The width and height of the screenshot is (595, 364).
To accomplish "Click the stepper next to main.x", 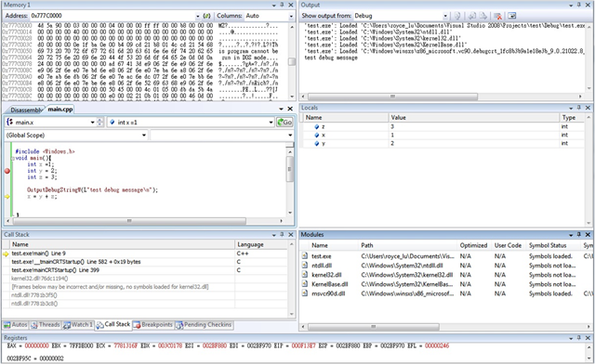I will point(99,122).
